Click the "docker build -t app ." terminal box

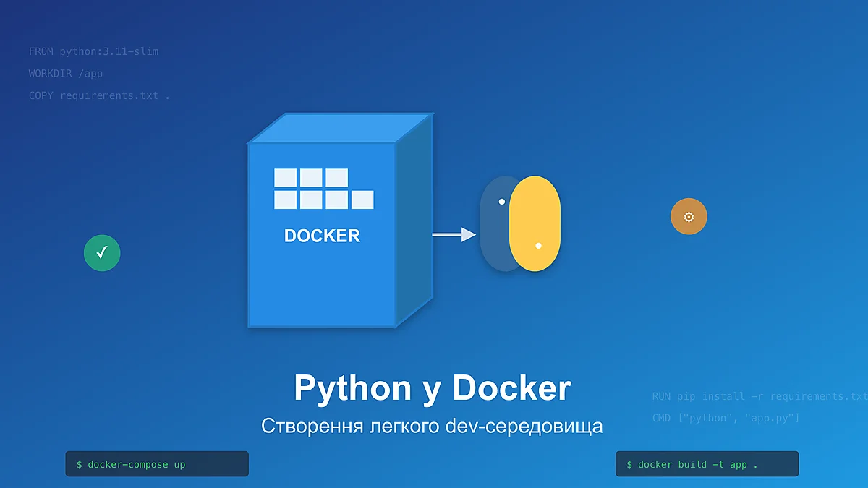pyautogui.click(x=707, y=464)
